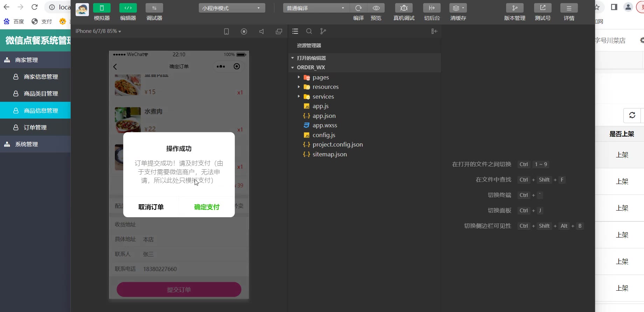Toggle the simulator panel button

(x=102, y=8)
